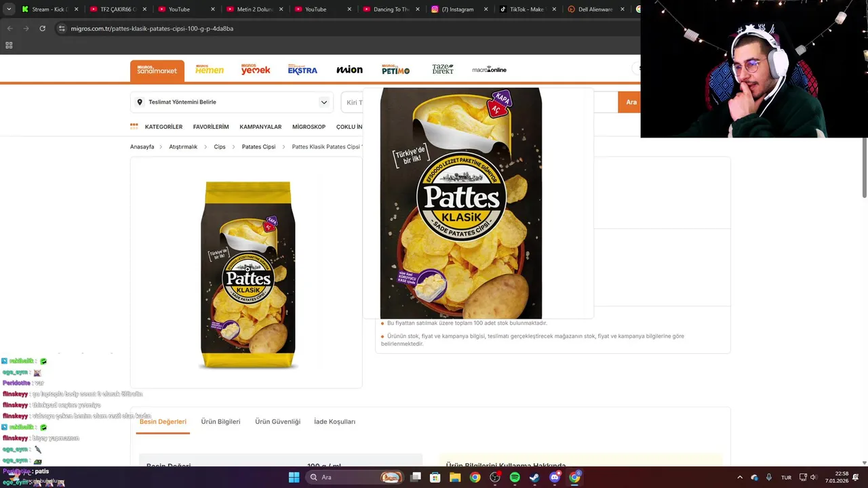Open the KAMPANYALAR menu item
Screen dimensions: 868x488
[x=260, y=127]
